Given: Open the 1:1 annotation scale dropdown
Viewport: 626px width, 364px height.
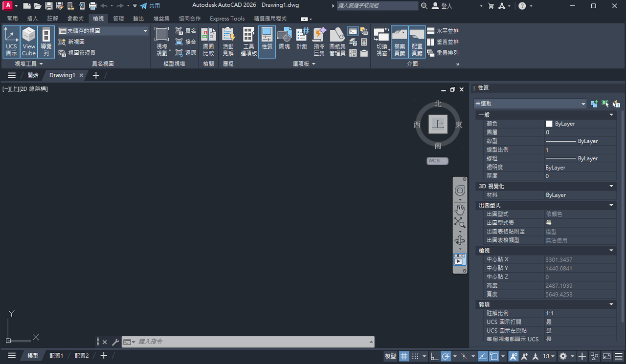Looking at the screenshot, I should point(550,356).
